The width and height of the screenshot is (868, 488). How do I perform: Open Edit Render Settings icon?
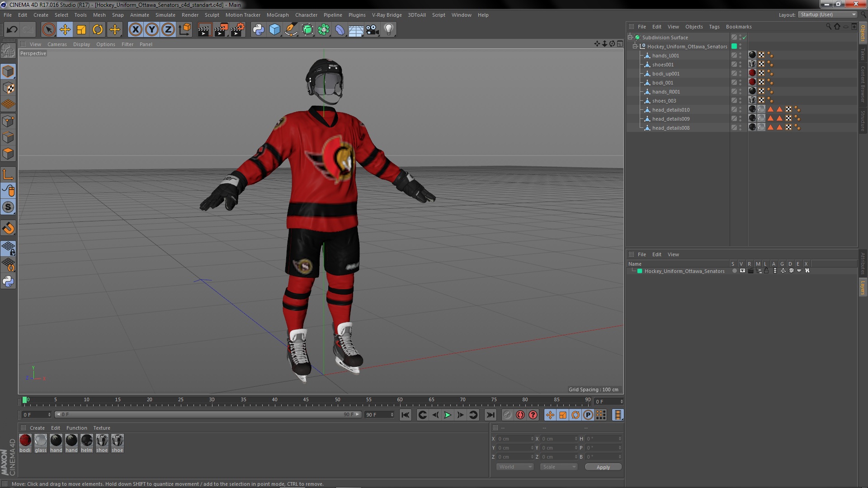pyautogui.click(x=238, y=30)
